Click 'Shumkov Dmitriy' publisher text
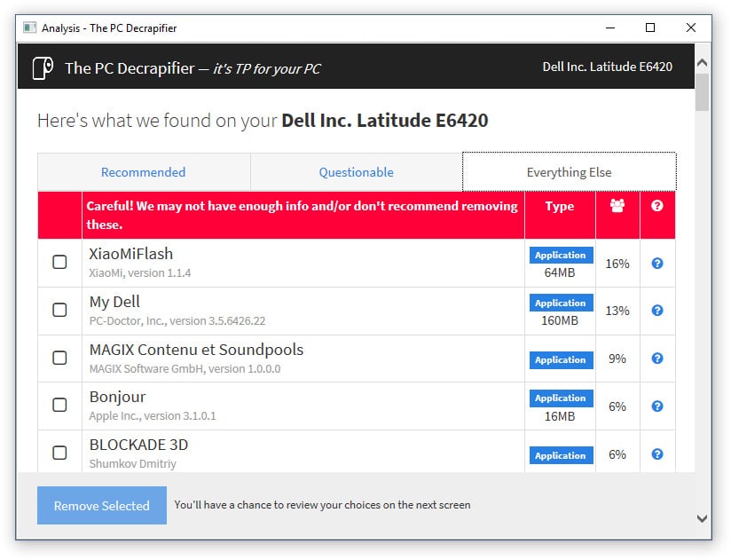The height and width of the screenshot is (560, 731). coord(132,464)
